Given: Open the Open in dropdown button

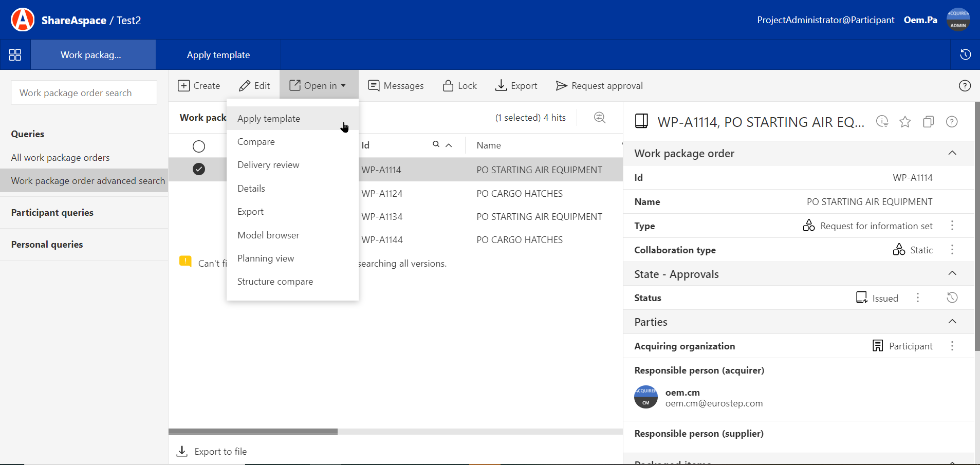Looking at the screenshot, I should coord(318,86).
